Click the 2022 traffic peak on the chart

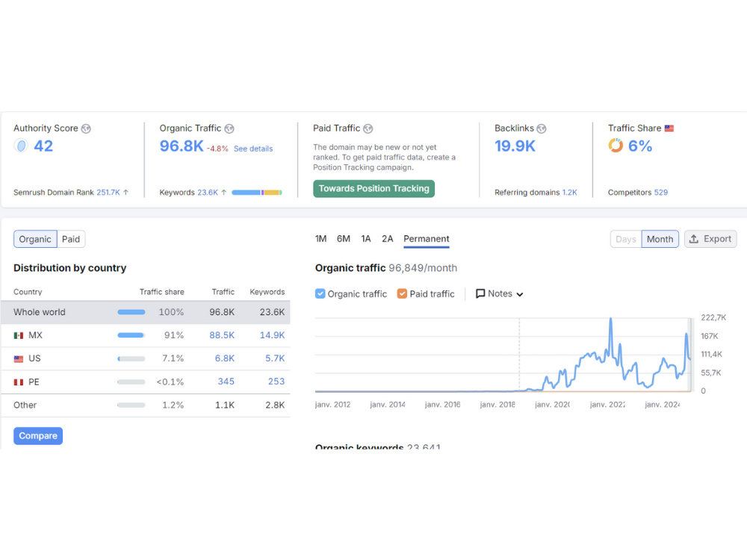611,319
